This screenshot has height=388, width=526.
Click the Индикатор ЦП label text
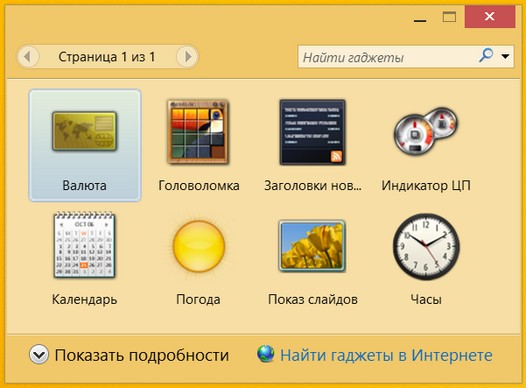426,185
